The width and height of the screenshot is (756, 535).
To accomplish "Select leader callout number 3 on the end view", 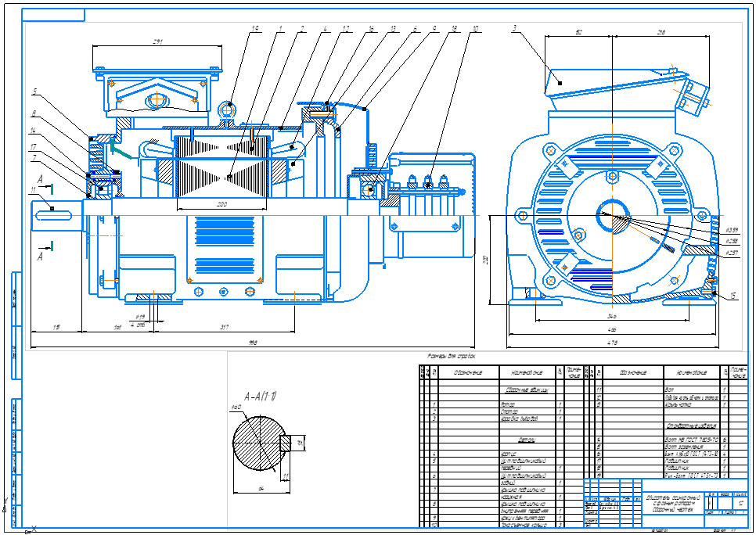I will (x=514, y=29).
